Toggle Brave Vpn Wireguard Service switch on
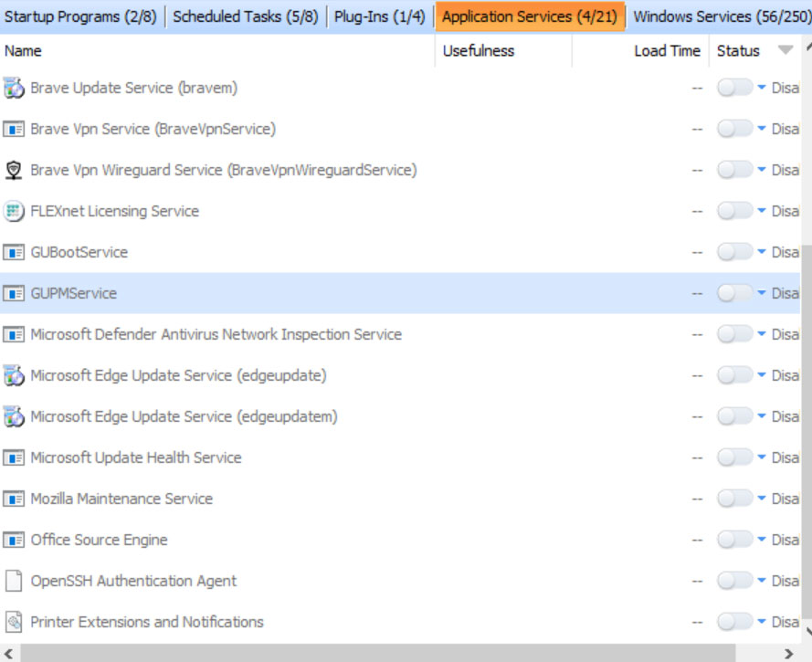 pos(735,170)
